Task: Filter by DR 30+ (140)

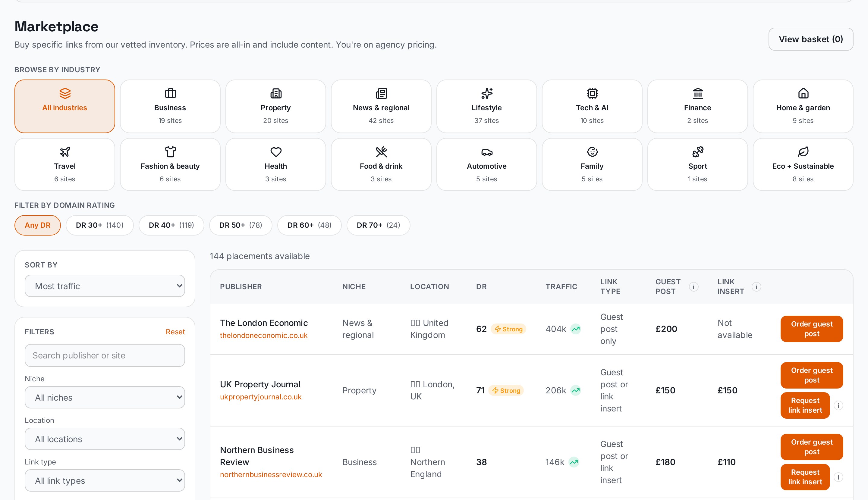Action: [x=100, y=225]
